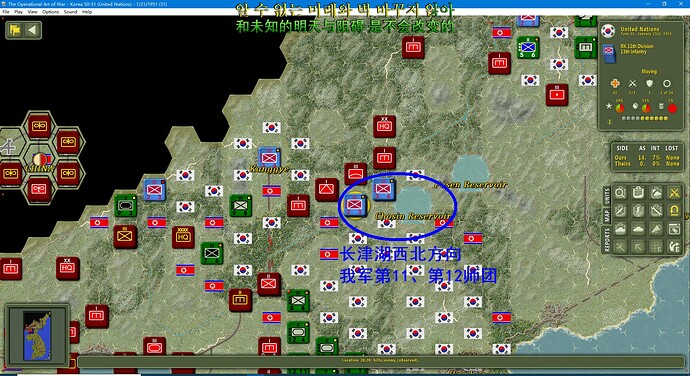The image size is (690, 376).
Task: Click the left-pointing triangle arrow button
Action: [32, 30]
